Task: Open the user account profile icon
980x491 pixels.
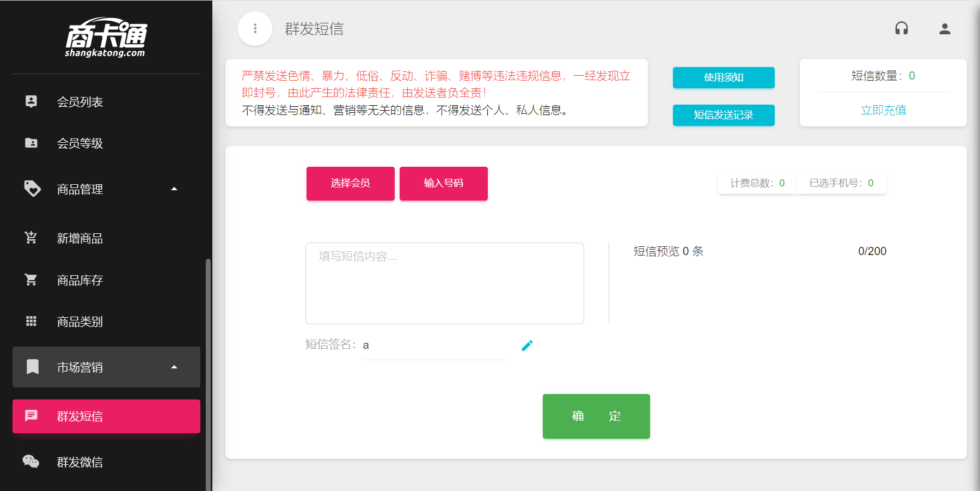Action: click(x=945, y=29)
